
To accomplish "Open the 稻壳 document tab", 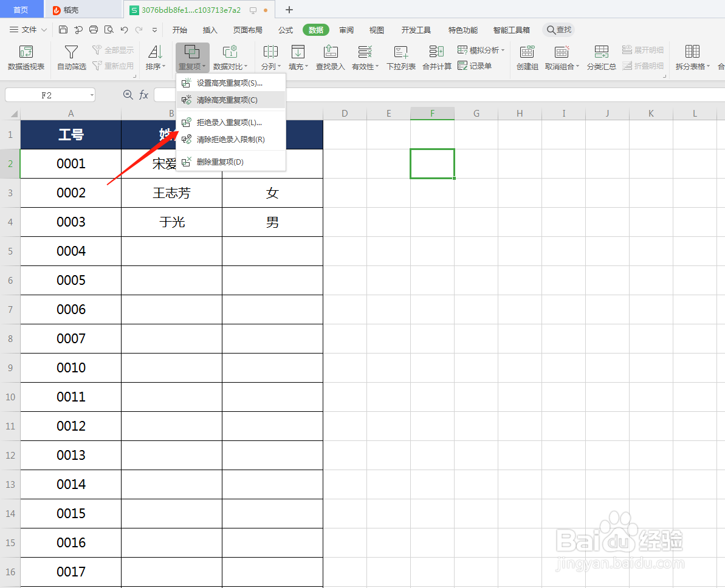I will point(83,10).
